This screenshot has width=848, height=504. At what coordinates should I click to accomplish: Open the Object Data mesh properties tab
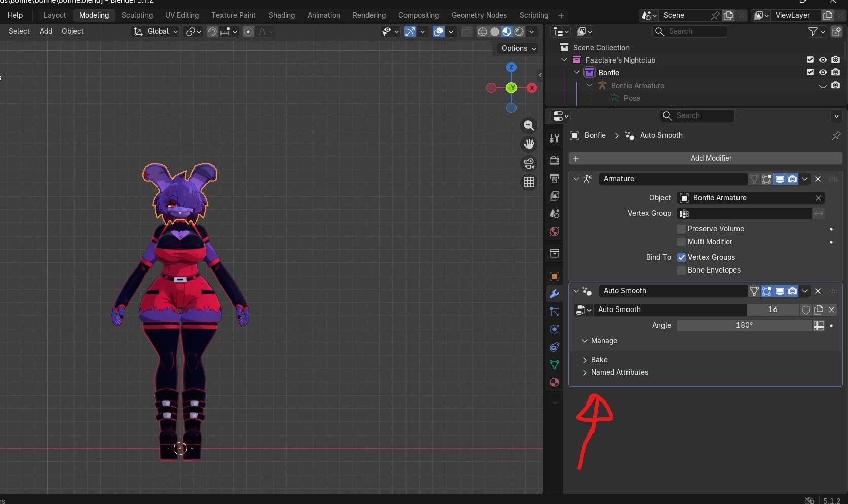tap(555, 365)
